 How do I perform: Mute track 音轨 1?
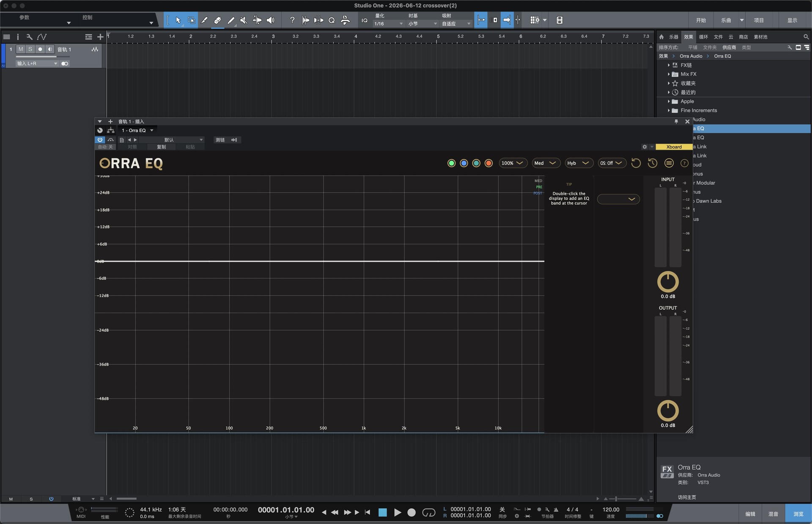coord(21,49)
